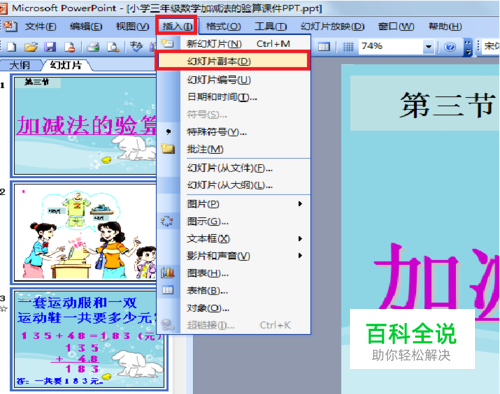Click the Show/Hide Grid icon
This screenshot has width=500, height=394.
[x=348, y=47]
